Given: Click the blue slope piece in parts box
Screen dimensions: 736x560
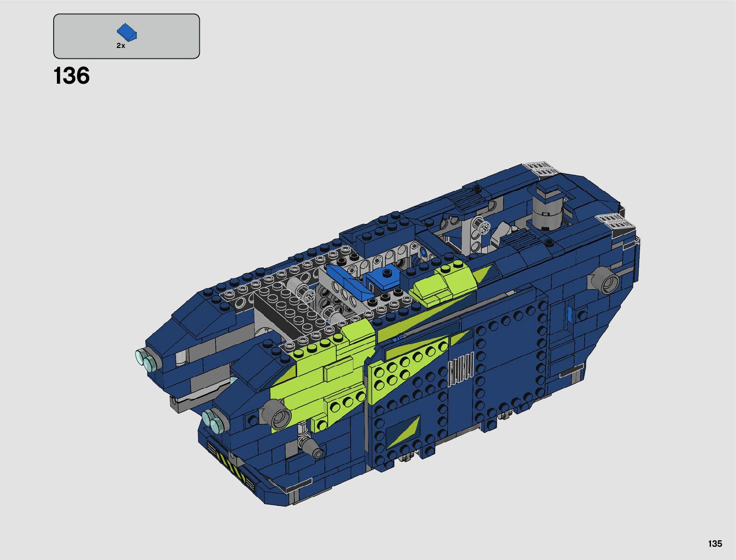Looking at the screenshot, I should click(x=127, y=32).
